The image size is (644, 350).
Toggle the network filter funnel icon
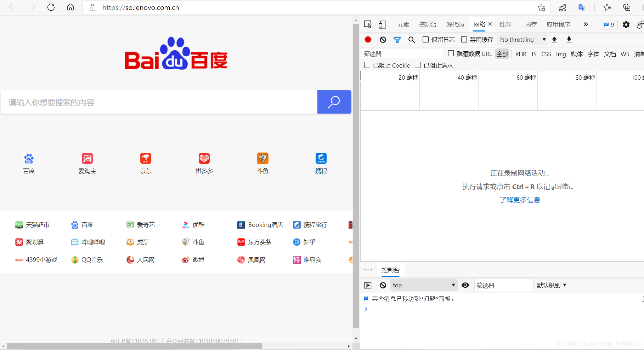(397, 40)
